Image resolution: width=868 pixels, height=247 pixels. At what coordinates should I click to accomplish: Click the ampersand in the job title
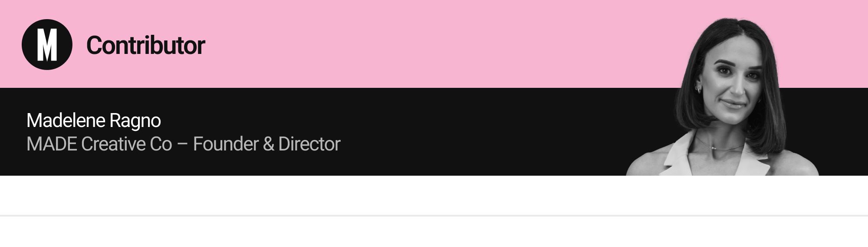click(268, 144)
